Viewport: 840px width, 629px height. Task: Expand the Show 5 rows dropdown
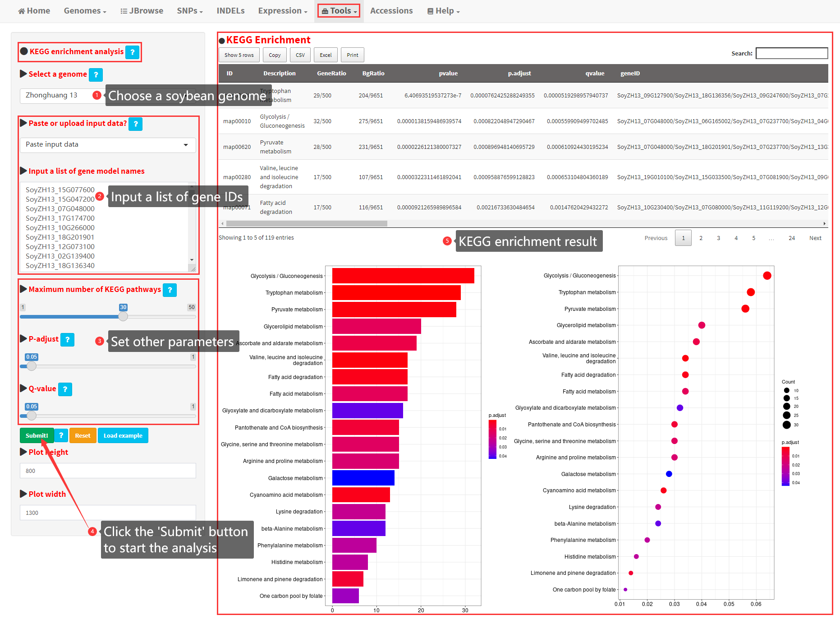click(239, 55)
